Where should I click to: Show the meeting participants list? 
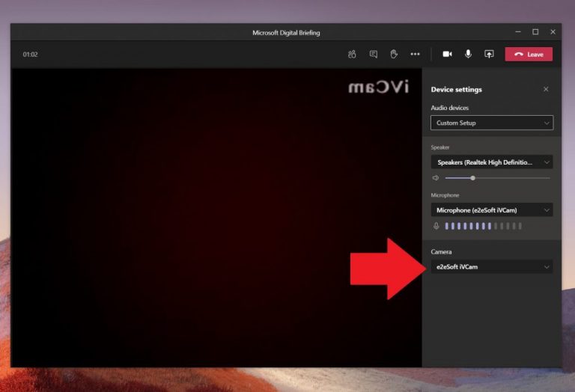[352, 54]
